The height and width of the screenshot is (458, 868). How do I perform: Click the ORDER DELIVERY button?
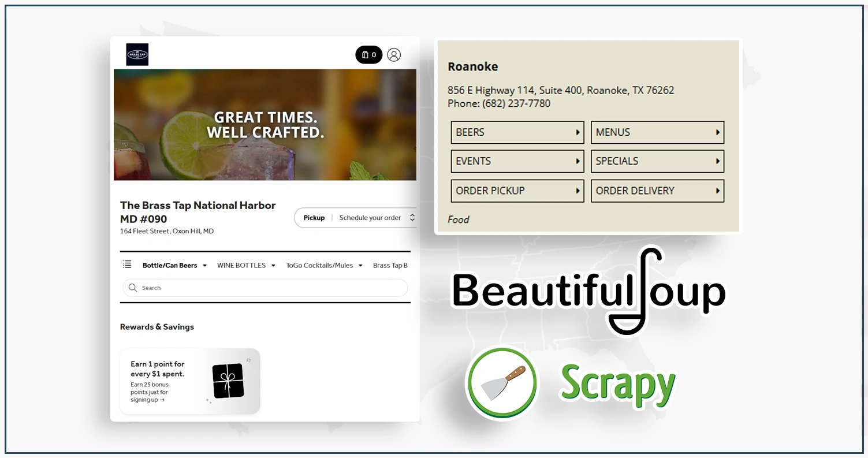pyautogui.click(x=657, y=191)
